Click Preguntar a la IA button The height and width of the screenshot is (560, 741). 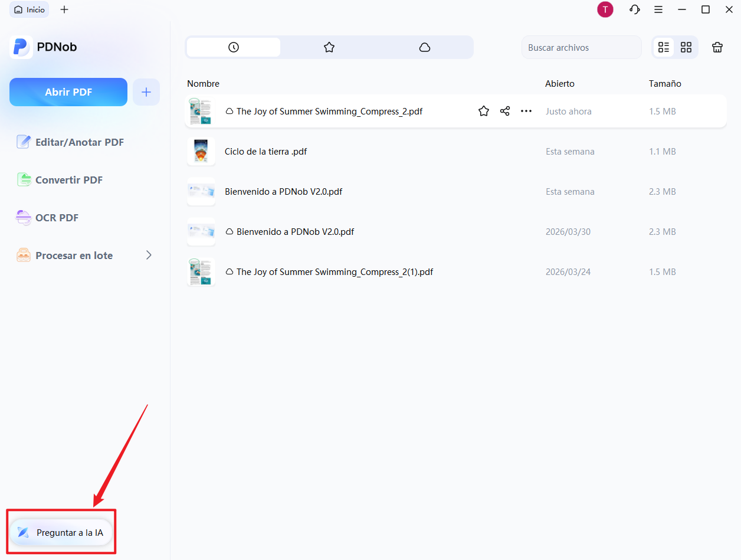(61, 532)
